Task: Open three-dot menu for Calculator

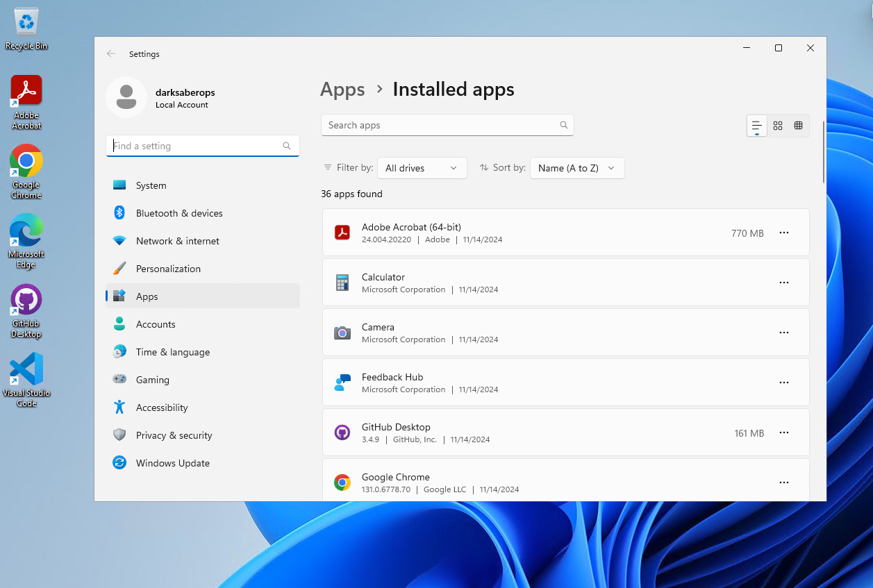Action: [784, 283]
